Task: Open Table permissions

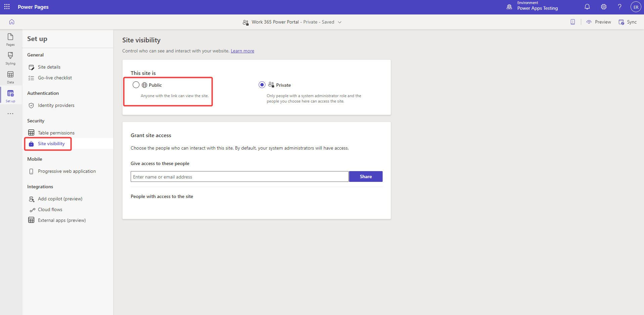Action: 56,133
